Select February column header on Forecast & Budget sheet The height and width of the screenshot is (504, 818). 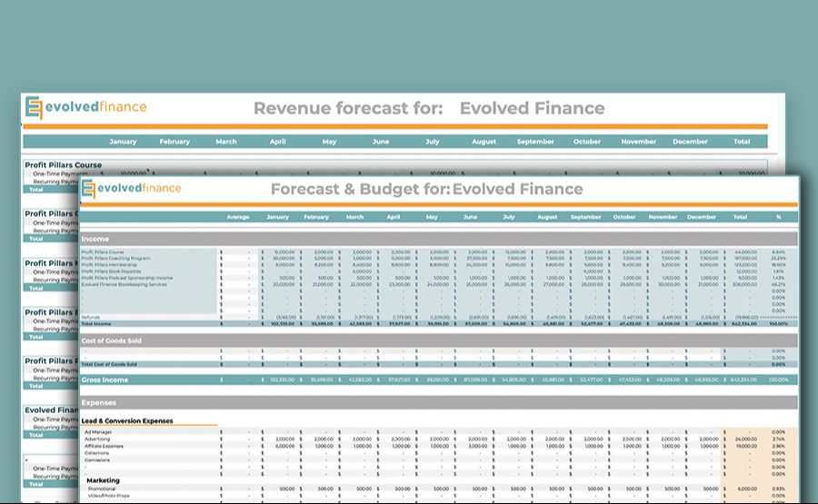pyautogui.click(x=316, y=217)
